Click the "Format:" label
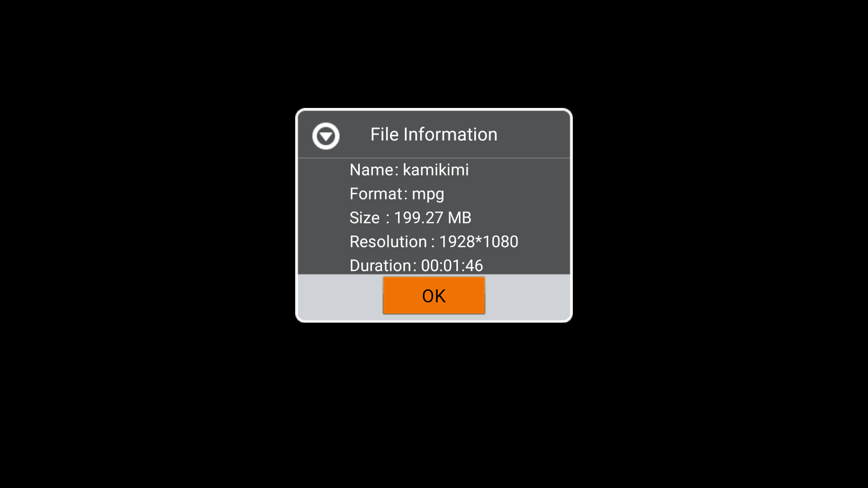868x488 pixels. tap(378, 194)
